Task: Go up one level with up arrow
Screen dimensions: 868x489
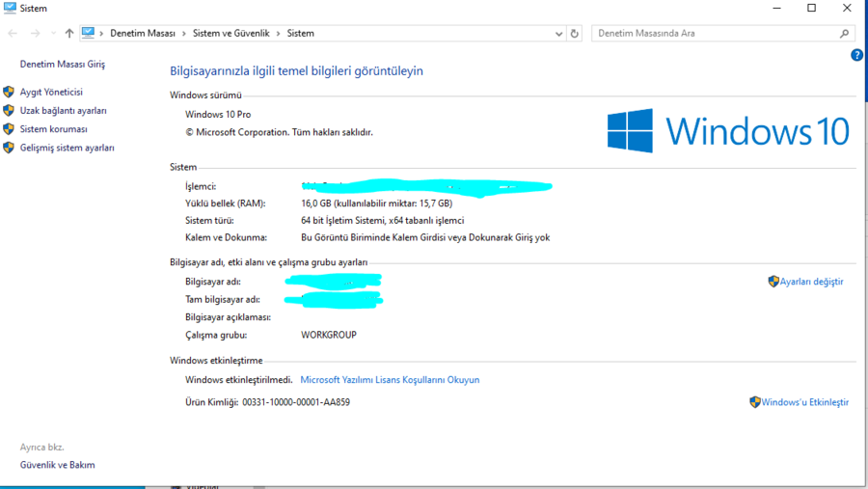Action: pyautogui.click(x=69, y=33)
